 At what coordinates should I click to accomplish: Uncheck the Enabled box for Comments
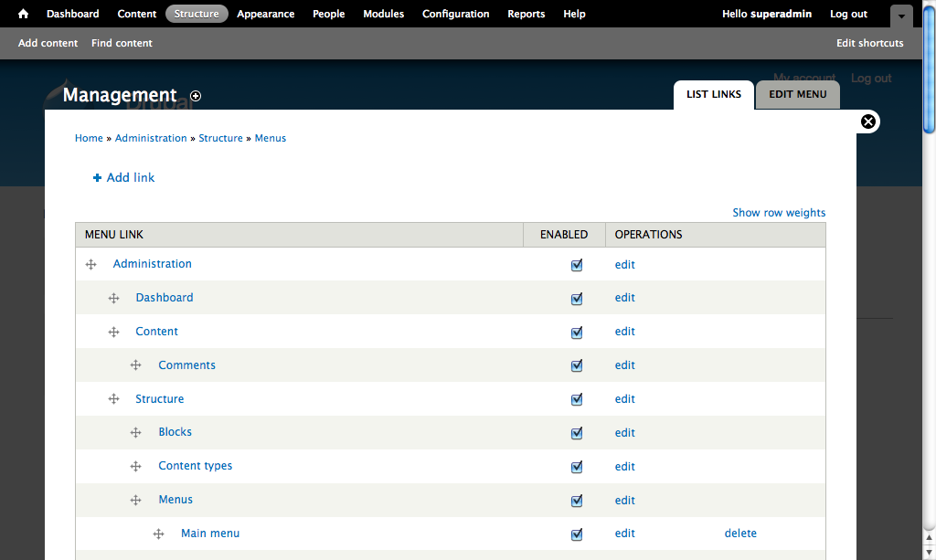[x=577, y=366]
